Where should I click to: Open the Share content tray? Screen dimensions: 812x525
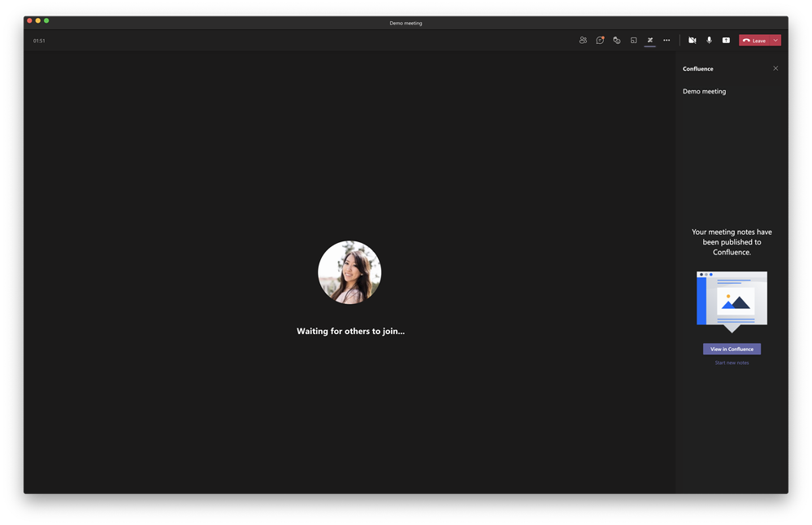coord(726,41)
